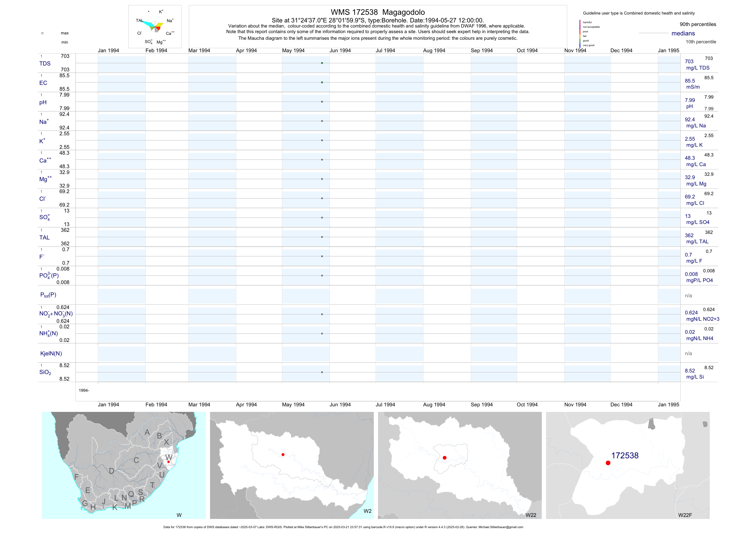Click the email address in the footer

501,527
